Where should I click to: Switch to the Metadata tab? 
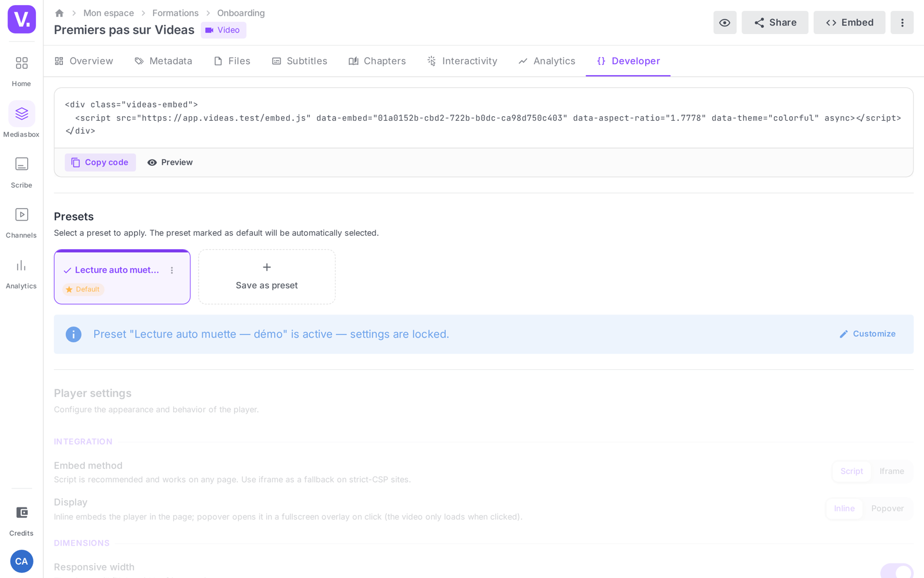pos(163,61)
